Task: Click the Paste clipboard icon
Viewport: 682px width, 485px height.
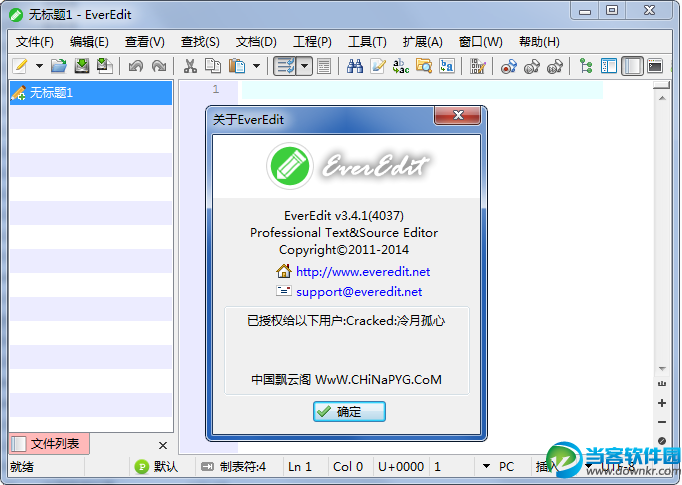Action: [237, 66]
